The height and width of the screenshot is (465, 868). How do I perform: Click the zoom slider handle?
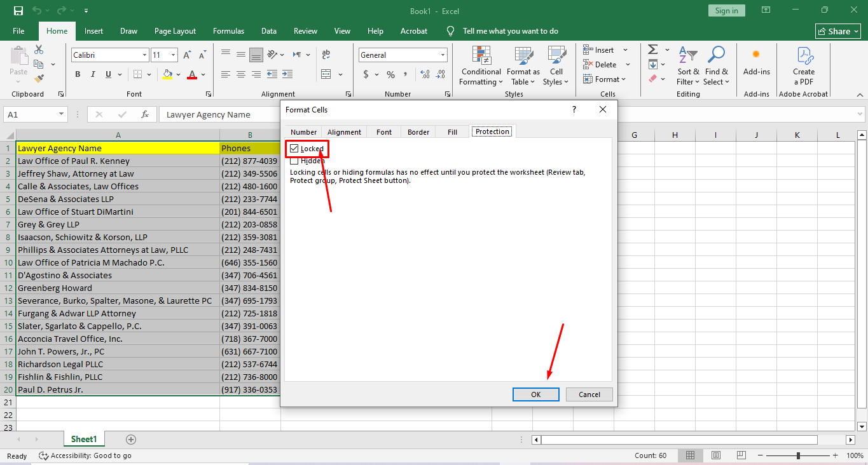tap(799, 455)
